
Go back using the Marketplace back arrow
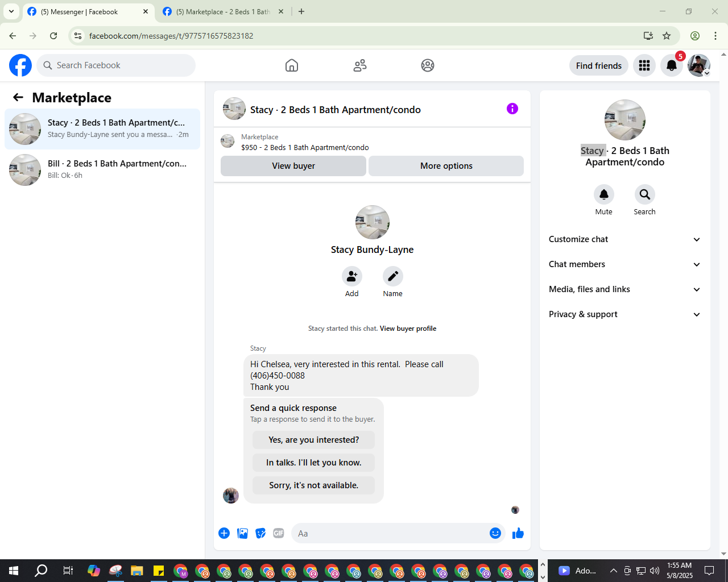(18, 97)
